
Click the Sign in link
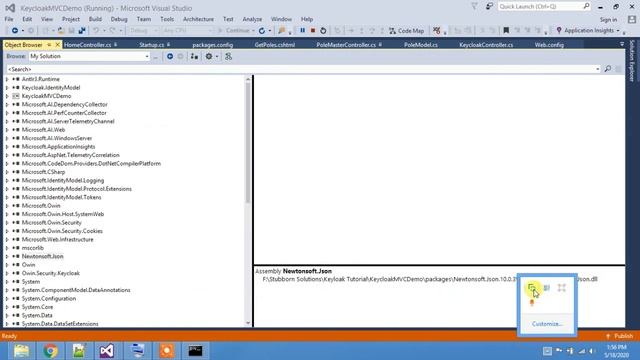[x=608, y=20]
